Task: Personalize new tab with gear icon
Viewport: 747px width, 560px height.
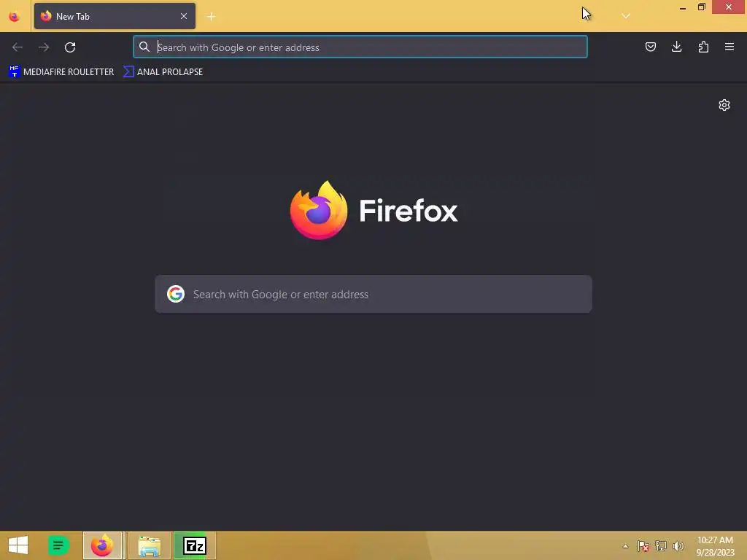Action: [724, 105]
